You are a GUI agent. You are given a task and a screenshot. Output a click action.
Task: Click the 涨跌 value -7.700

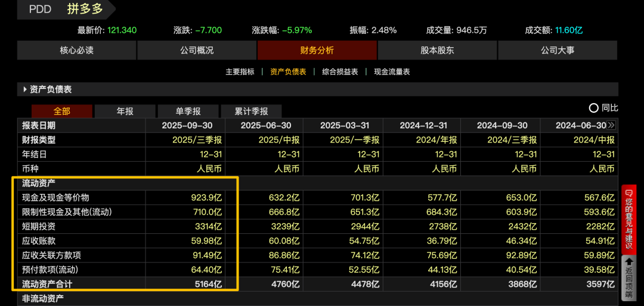coord(209,30)
